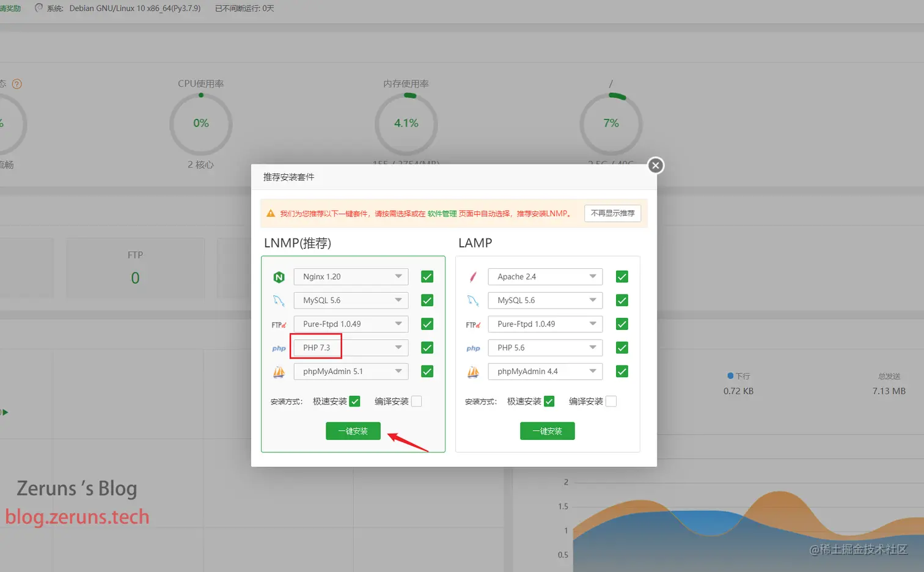Click the FTP icon in LAMP column
This screenshot has width=924, height=572.
(473, 324)
